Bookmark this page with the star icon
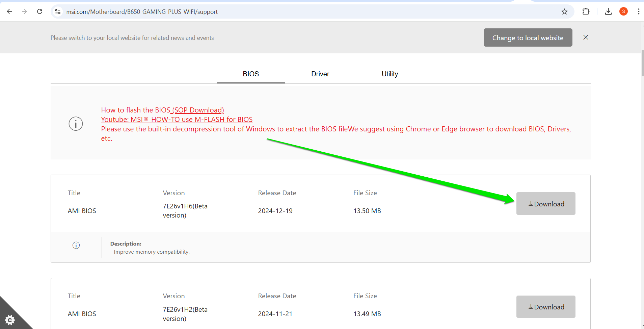Image resolution: width=644 pixels, height=329 pixels. click(564, 12)
